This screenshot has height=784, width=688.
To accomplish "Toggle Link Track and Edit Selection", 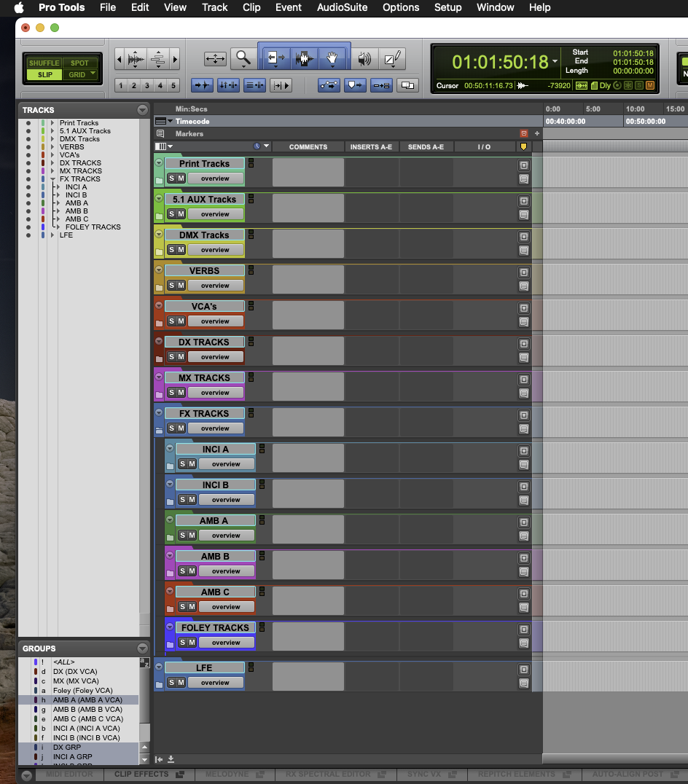I will coord(254,85).
